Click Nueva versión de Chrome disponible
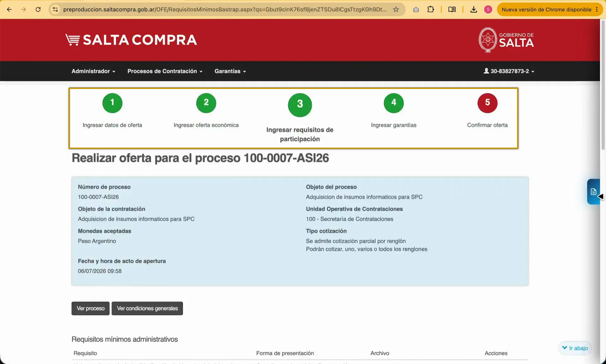 click(546, 9)
